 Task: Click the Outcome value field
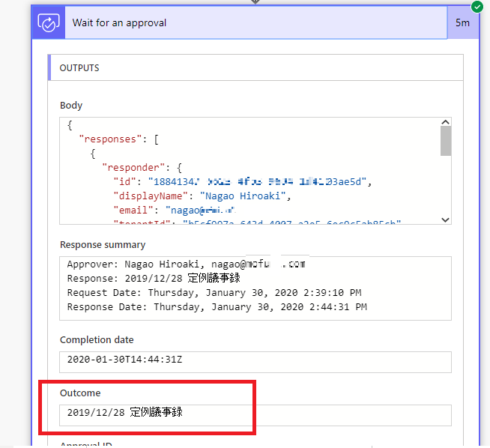[255, 415]
